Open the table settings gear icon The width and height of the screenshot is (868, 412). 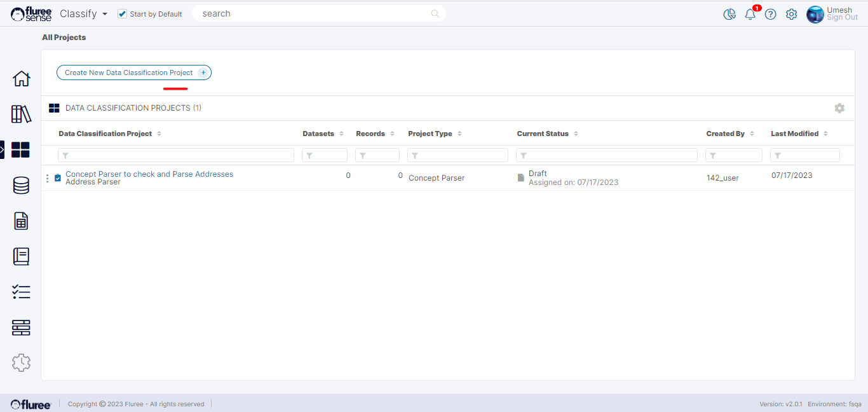click(x=839, y=108)
